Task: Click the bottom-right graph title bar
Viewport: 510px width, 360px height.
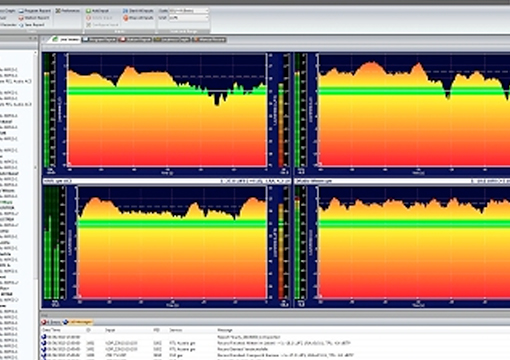Action: click(x=402, y=181)
